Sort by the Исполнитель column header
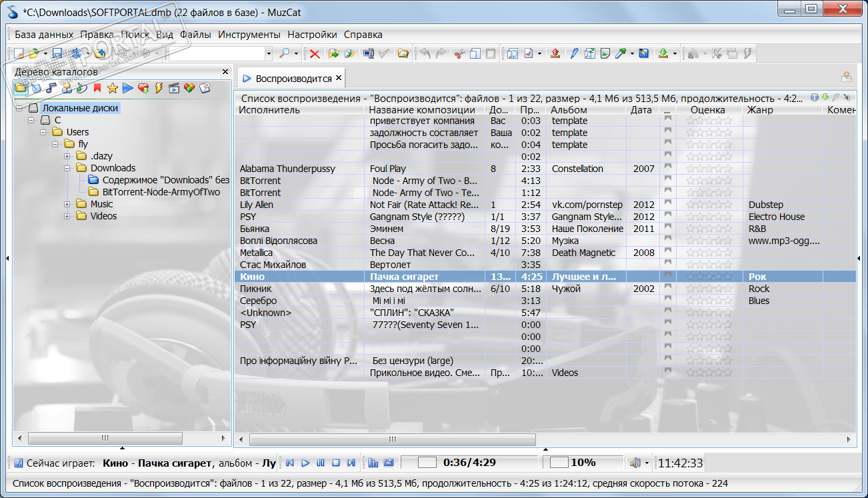 click(300, 110)
